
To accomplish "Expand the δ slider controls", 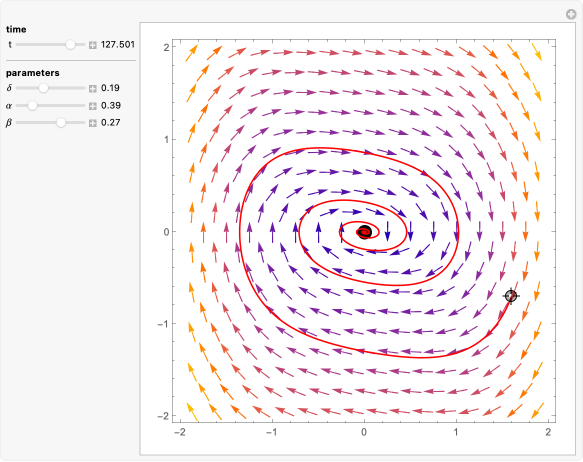I will click(x=93, y=88).
